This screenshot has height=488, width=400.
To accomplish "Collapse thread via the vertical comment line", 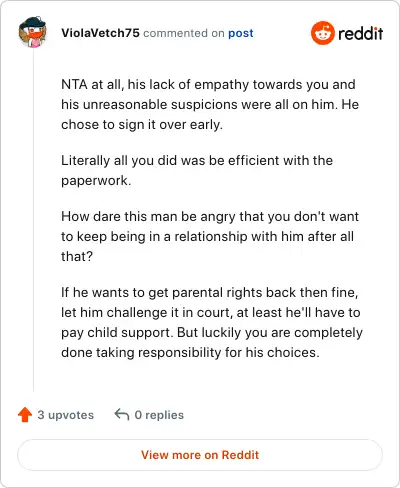I will pos(33,220).
